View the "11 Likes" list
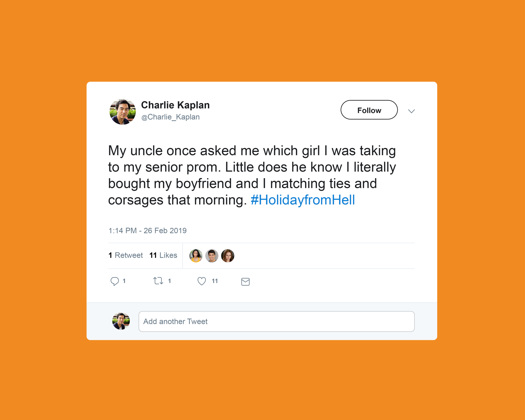This screenshot has width=525, height=420. pos(163,255)
